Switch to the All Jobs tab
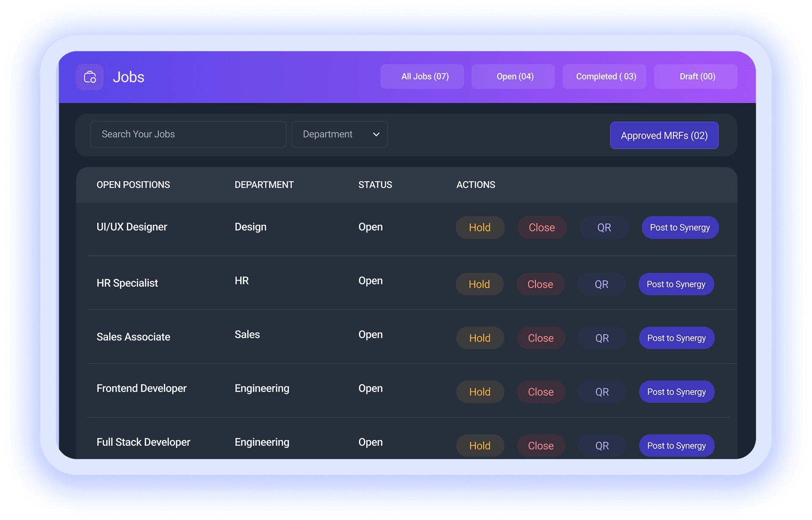812x520 pixels. [422, 76]
